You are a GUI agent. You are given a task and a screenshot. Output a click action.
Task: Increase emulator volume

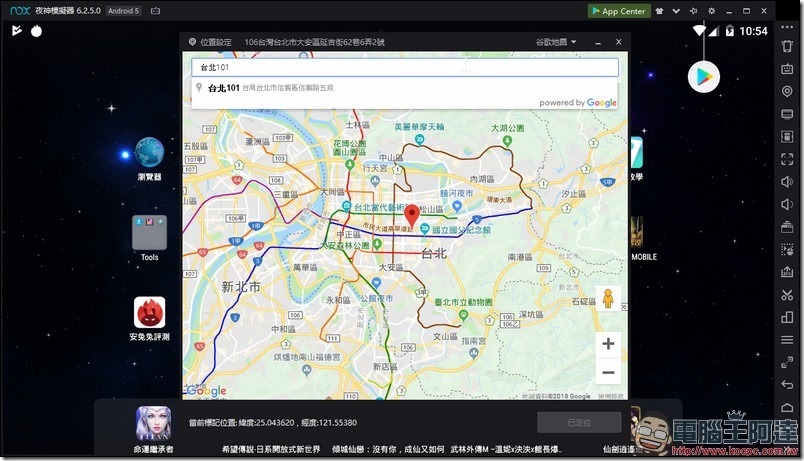click(x=787, y=182)
